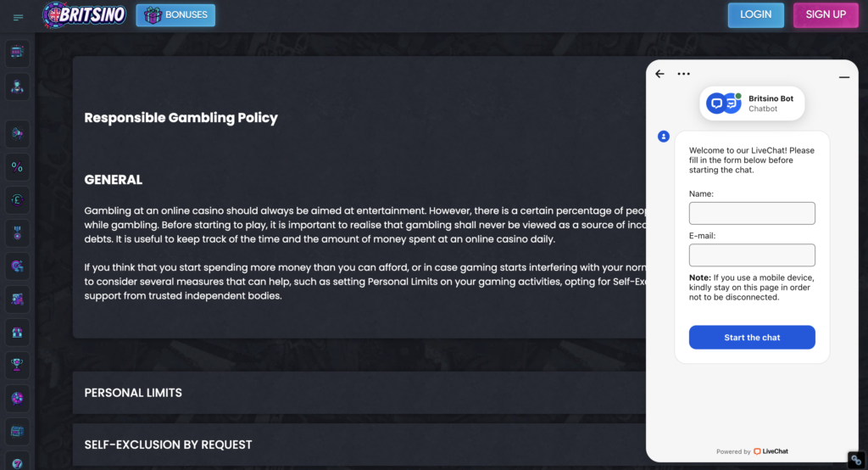
Task: Click the megaphone promotions sidebar icon
Action: click(17, 133)
